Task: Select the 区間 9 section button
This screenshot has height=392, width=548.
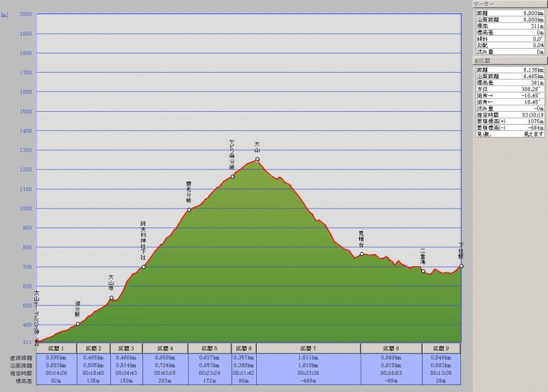Action: (441, 348)
